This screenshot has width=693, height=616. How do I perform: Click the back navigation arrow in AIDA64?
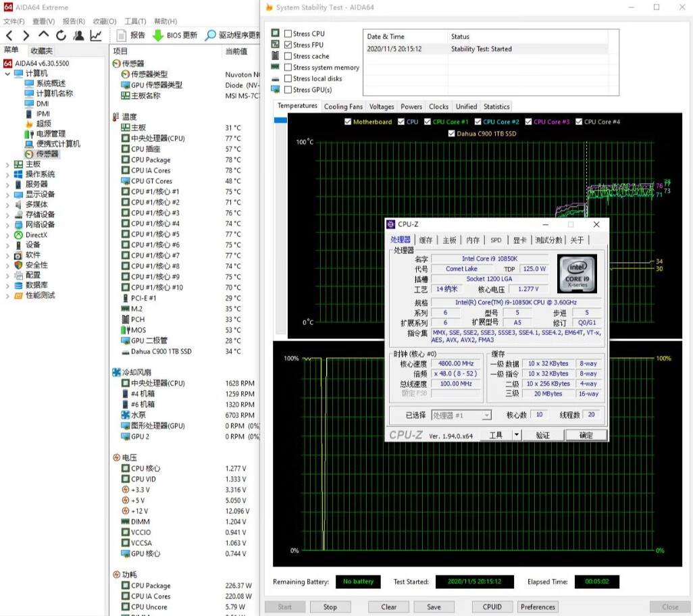pos(9,35)
